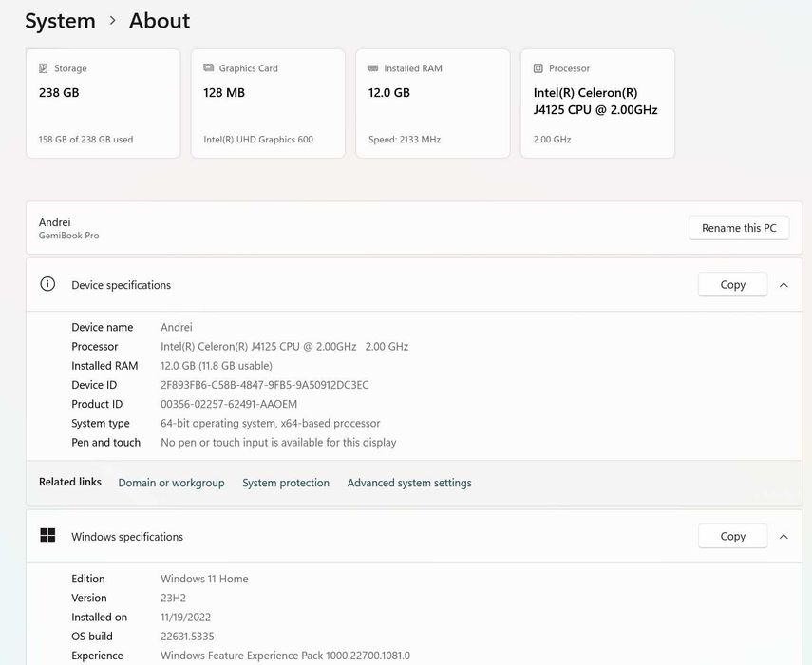Copy the Device specifications
The image size is (812, 665).
click(733, 284)
